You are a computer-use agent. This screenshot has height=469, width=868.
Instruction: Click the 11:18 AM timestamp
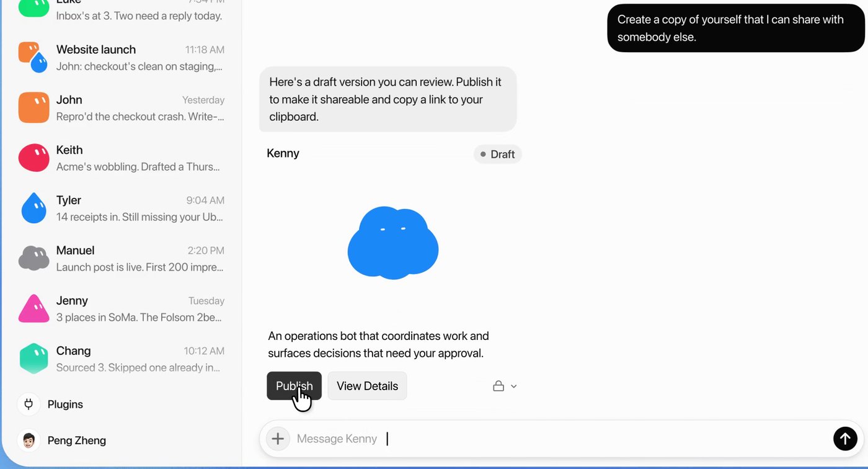[x=205, y=50]
